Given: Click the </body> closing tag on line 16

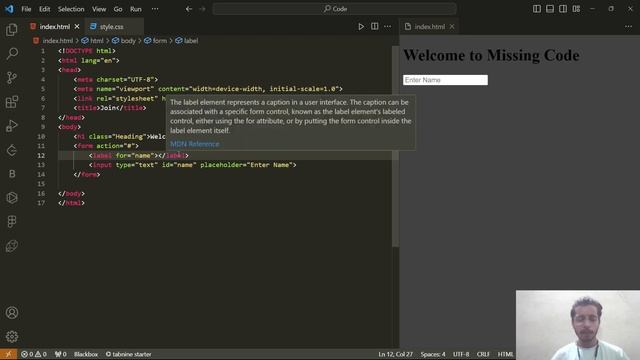Looking at the screenshot, I should 71,193.
